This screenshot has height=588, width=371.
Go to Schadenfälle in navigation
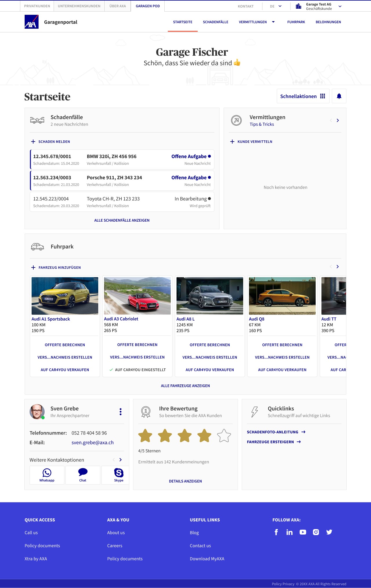[x=216, y=22]
